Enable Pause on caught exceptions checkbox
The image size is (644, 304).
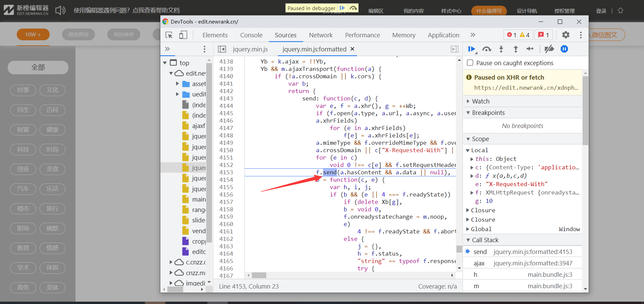[x=470, y=63]
